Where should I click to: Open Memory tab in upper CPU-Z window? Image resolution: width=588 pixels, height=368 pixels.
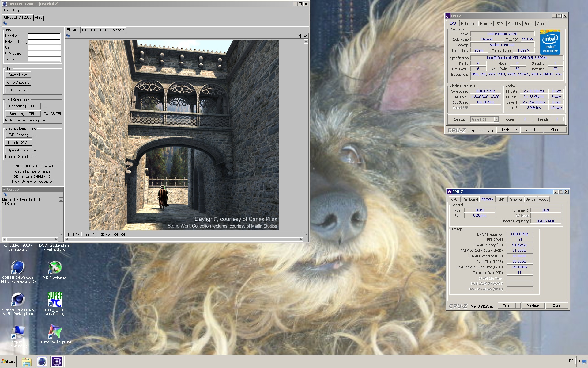click(486, 24)
